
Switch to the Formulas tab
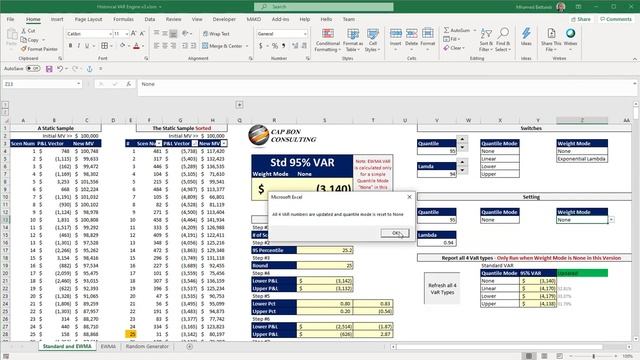[x=123, y=19]
